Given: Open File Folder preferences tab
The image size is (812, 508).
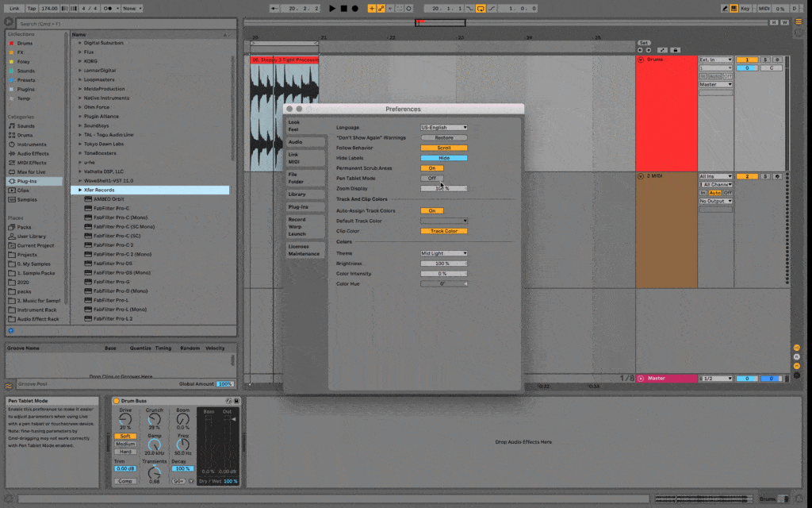Looking at the screenshot, I should click(x=305, y=179).
